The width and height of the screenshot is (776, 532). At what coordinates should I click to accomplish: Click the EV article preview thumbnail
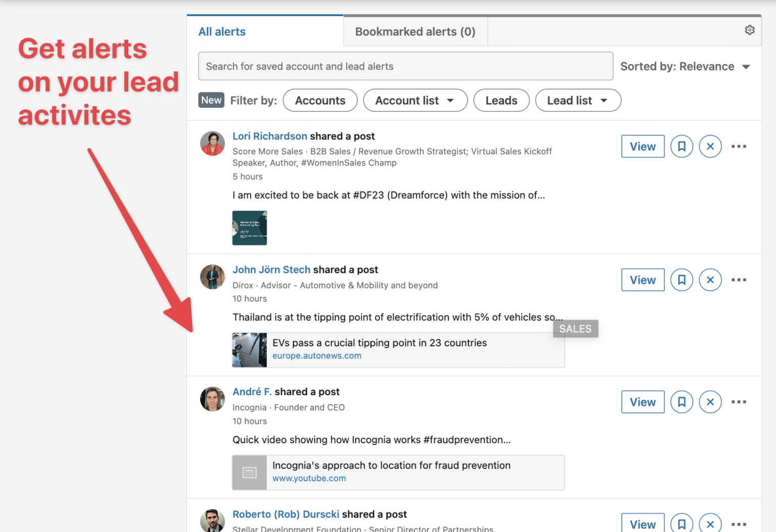[249, 349]
